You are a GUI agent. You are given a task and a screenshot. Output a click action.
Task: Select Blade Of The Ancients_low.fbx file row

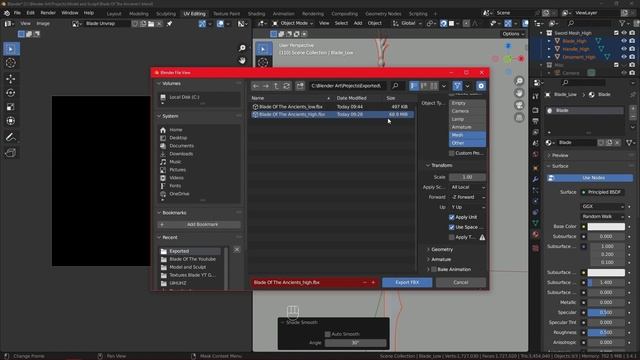point(332,107)
